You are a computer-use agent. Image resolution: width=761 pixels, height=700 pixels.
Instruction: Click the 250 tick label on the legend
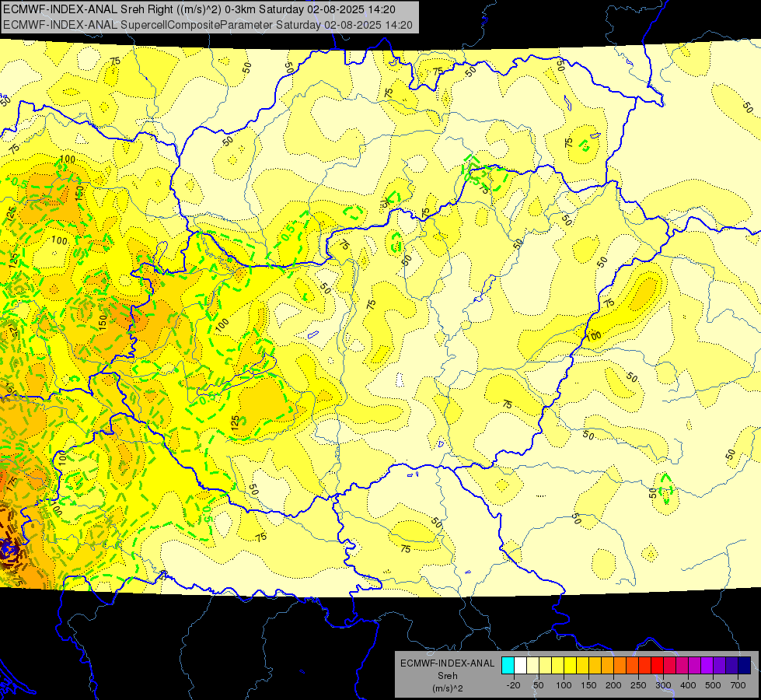coord(638,685)
